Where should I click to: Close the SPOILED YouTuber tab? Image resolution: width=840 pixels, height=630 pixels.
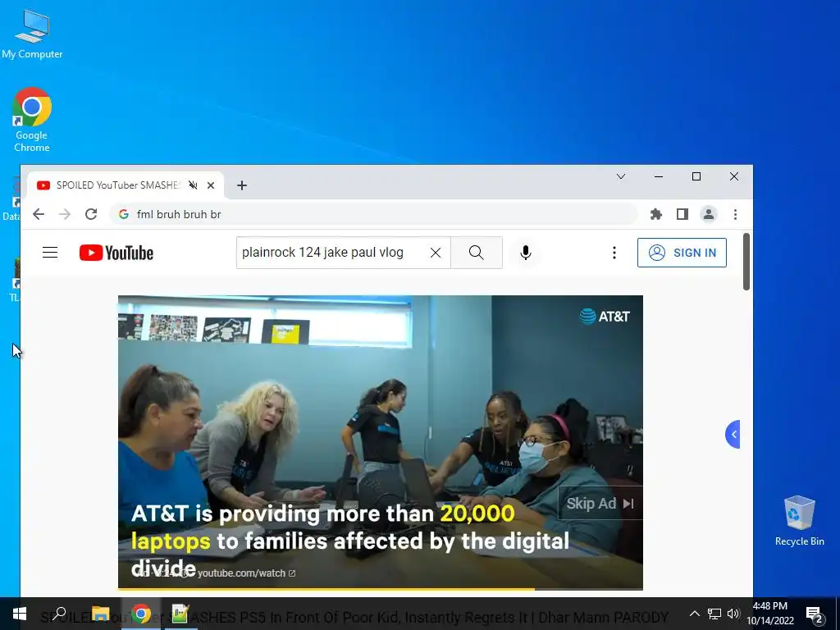pyautogui.click(x=211, y=185)
